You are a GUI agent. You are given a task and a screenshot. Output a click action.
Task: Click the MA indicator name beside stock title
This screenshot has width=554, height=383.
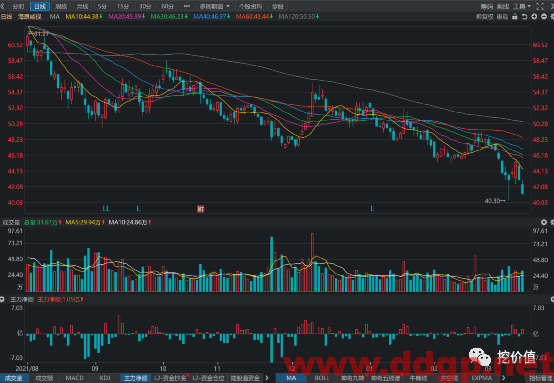pos(54,16)
